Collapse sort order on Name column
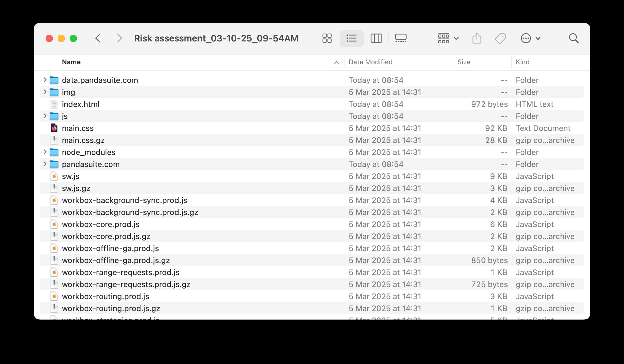Image resolution: width=624 pixels, height=364 pixels. coord(337,62)
